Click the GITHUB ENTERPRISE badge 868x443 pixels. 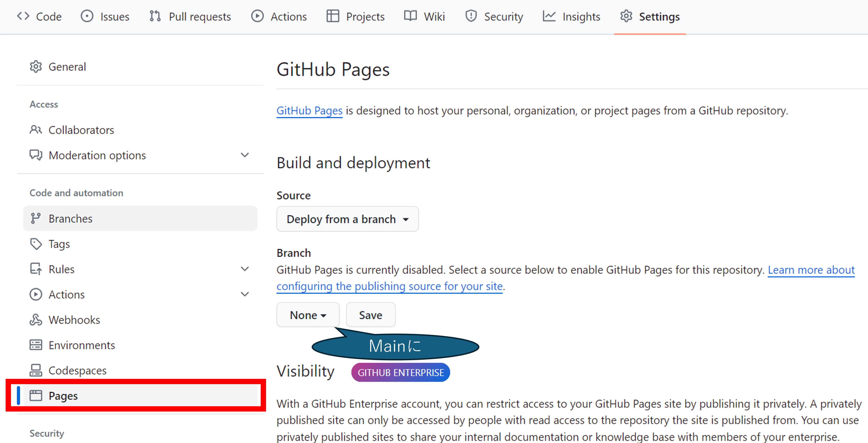tap(400, 373)
